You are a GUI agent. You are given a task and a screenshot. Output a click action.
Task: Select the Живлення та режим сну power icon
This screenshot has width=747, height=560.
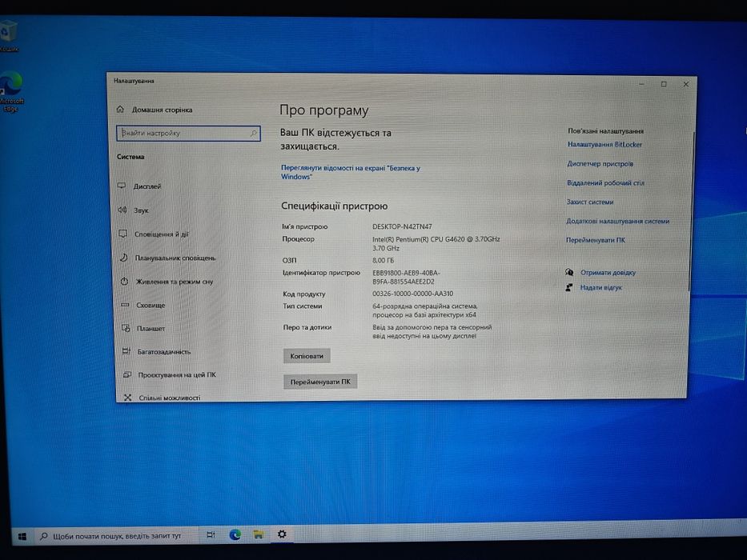(124, 281)
